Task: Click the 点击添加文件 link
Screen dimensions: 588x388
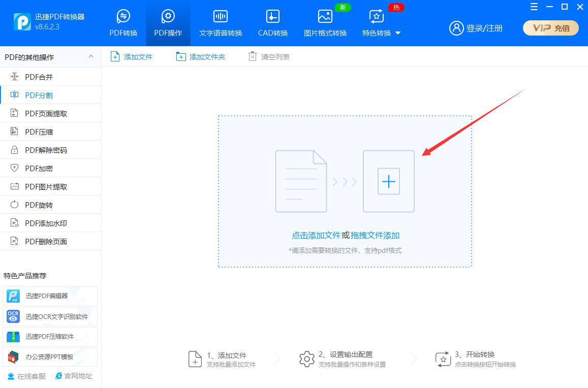Action: (x=316, y=236)
